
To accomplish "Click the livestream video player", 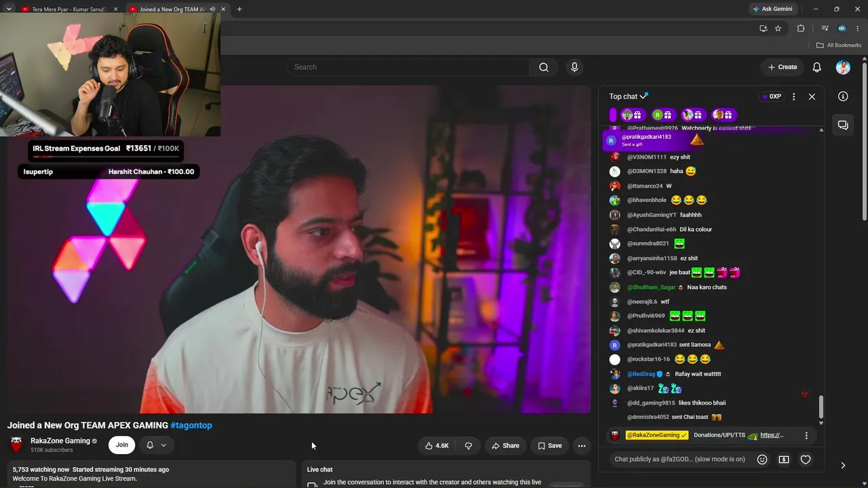I will [298, 249].
